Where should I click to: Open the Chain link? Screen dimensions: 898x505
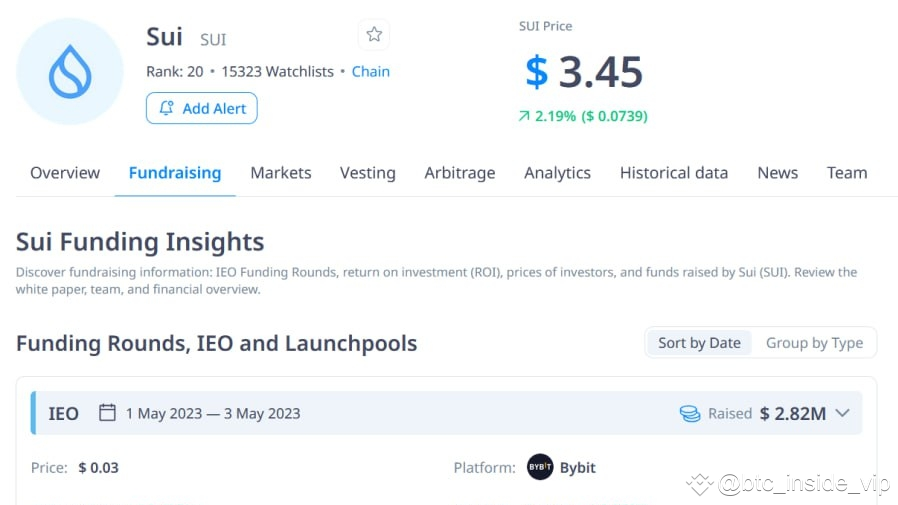pos(371,72)
